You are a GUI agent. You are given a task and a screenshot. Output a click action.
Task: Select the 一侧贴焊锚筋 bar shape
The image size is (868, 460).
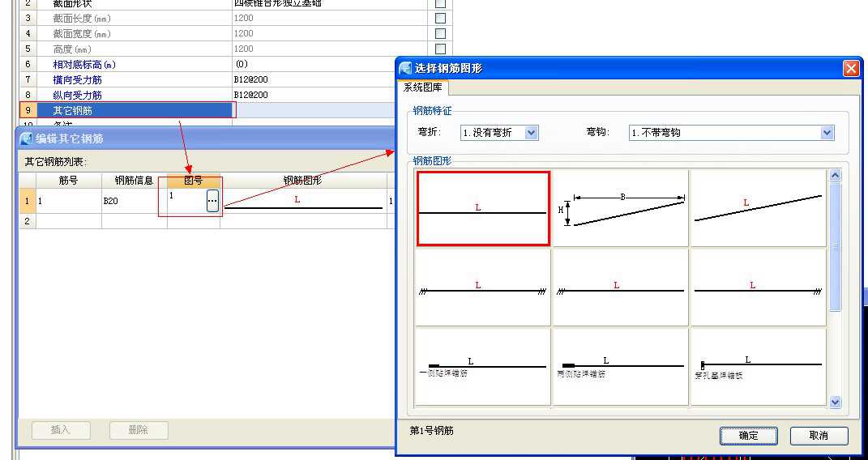click(483, 367)
